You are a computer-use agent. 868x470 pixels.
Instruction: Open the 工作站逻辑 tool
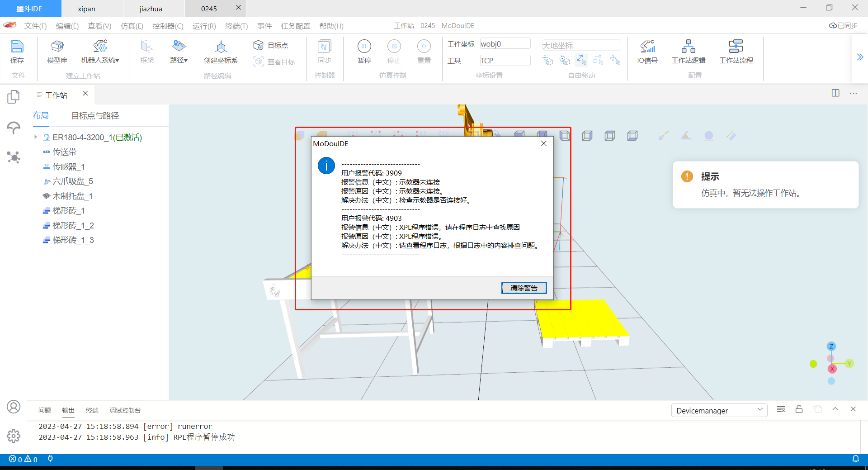688,47
